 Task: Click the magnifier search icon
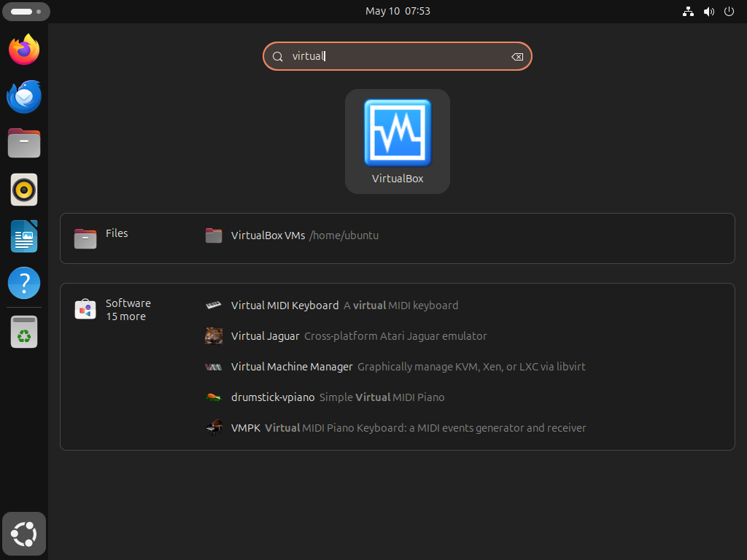[x=278, y=57]
